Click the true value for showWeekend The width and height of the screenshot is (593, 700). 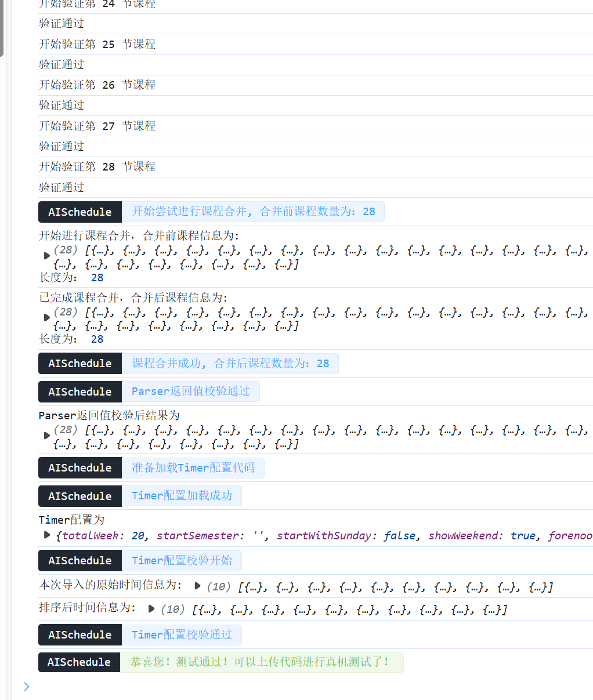523,535
